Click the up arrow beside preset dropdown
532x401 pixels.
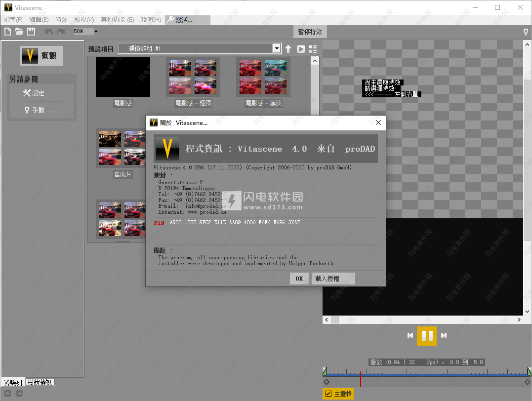(x=288, y=49)
